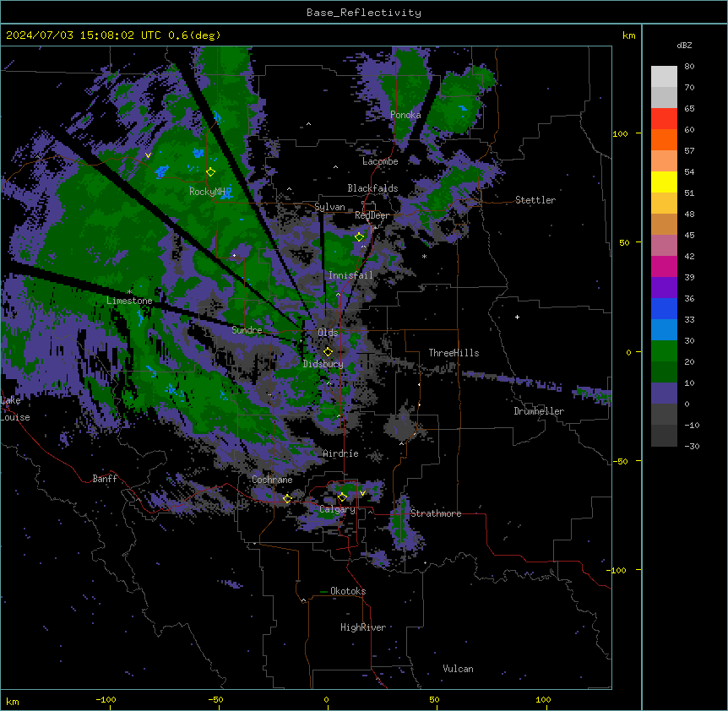Click the RedDeer city label
The width and height of the screenshot is (728, 711).
372,215
